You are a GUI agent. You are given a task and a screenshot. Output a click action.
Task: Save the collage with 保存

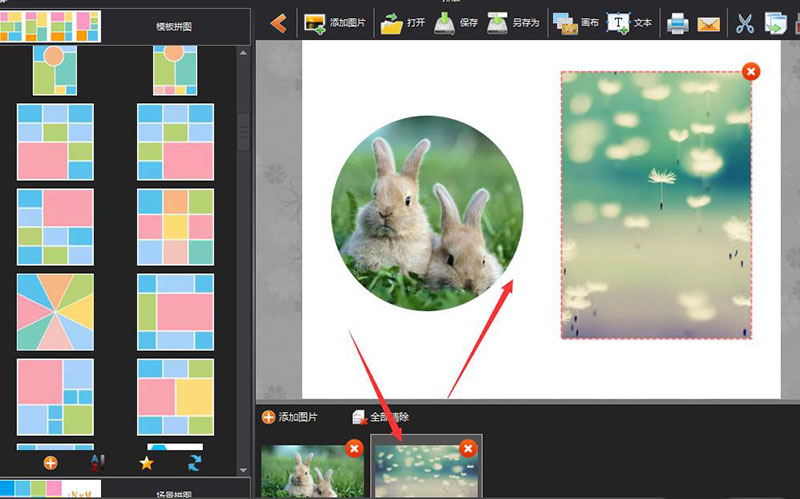456,23
